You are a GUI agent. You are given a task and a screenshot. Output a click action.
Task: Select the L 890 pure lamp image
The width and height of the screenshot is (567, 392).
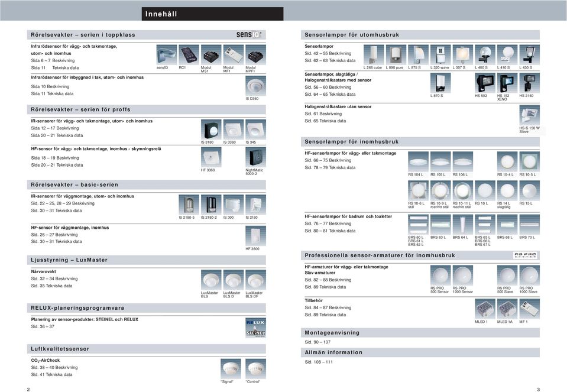point(396,55)
